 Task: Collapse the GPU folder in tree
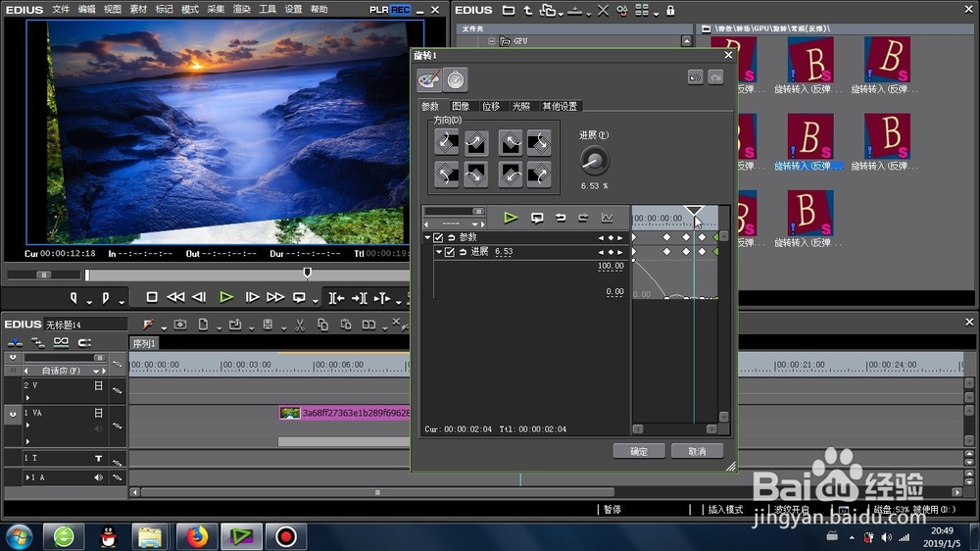pos(492,41)
